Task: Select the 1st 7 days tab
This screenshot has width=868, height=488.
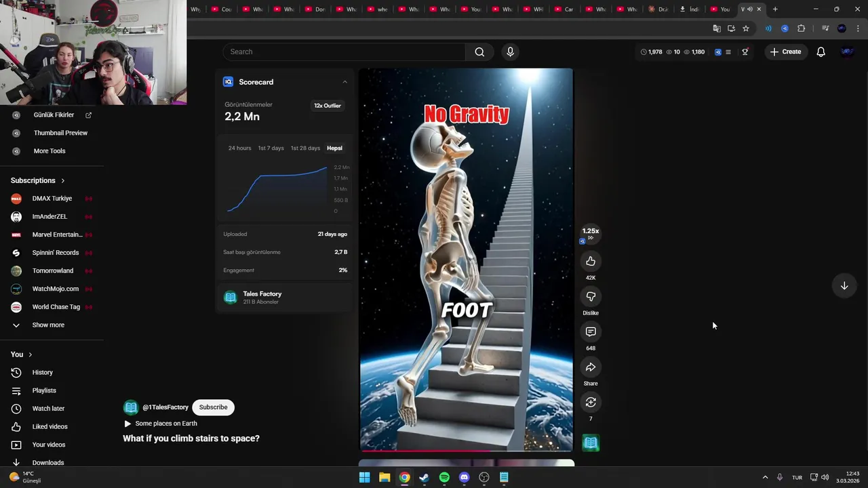Action: 271,148
